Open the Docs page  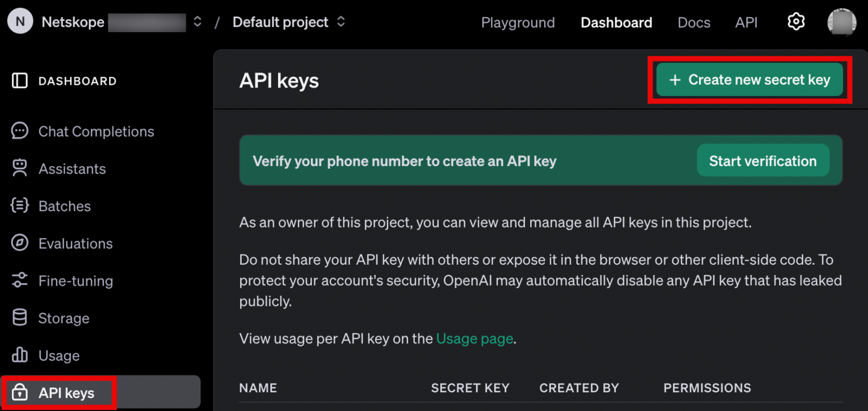point(694,23)
